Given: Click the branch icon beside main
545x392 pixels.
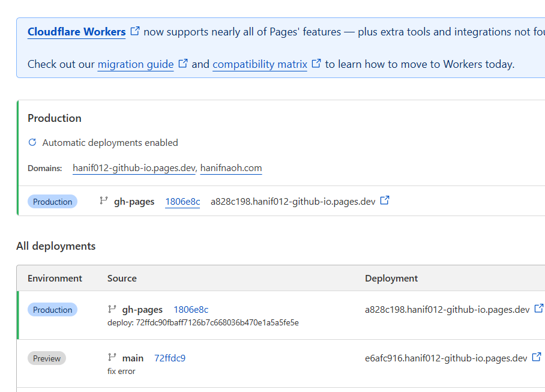Looking at the screenshot, I should tap(111, 358).
